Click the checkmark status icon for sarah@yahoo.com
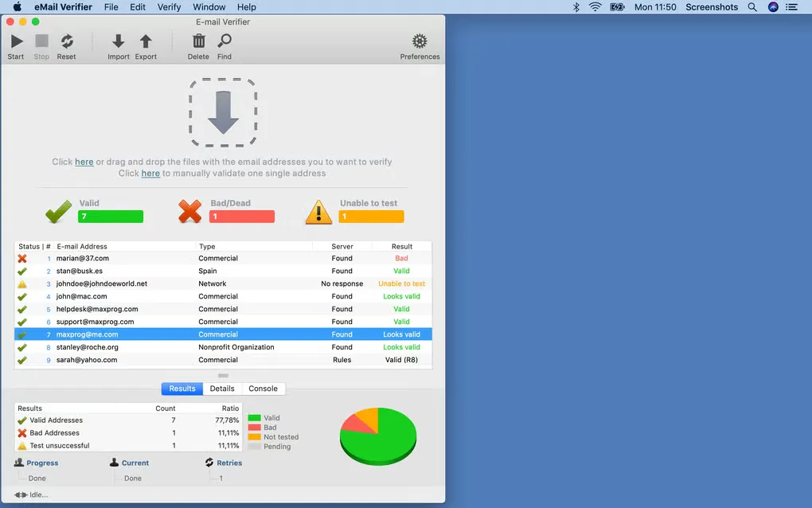This screenshot has width=812, height=508. [x=21, y=360]
